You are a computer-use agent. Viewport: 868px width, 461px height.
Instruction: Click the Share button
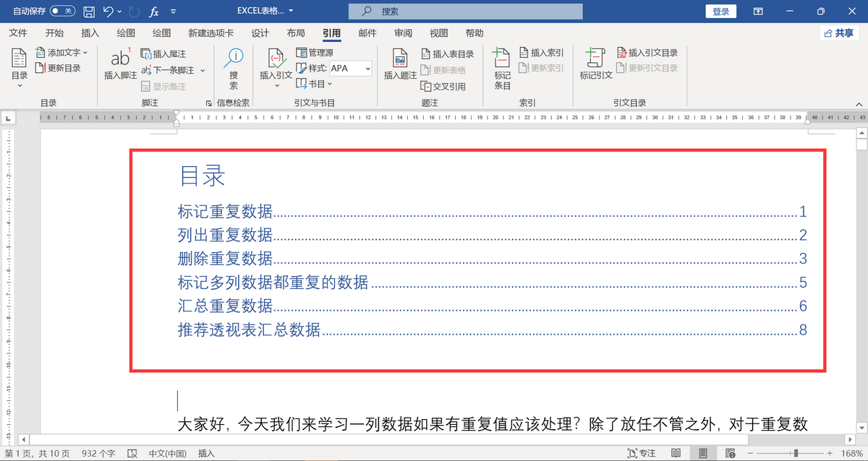click(838, 33)
